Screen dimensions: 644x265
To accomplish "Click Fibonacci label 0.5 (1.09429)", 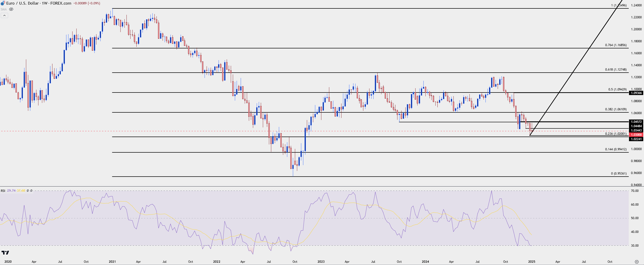I will pyautogui.click(x=617, y=89).
